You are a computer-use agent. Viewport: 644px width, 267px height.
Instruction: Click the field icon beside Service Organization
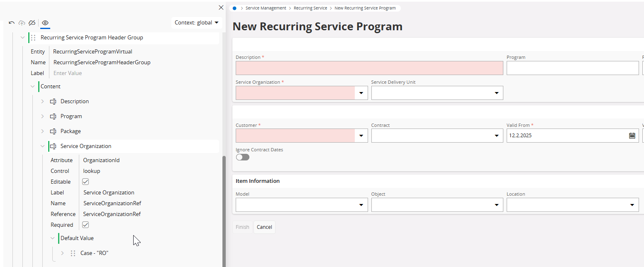tap(53, 146)
